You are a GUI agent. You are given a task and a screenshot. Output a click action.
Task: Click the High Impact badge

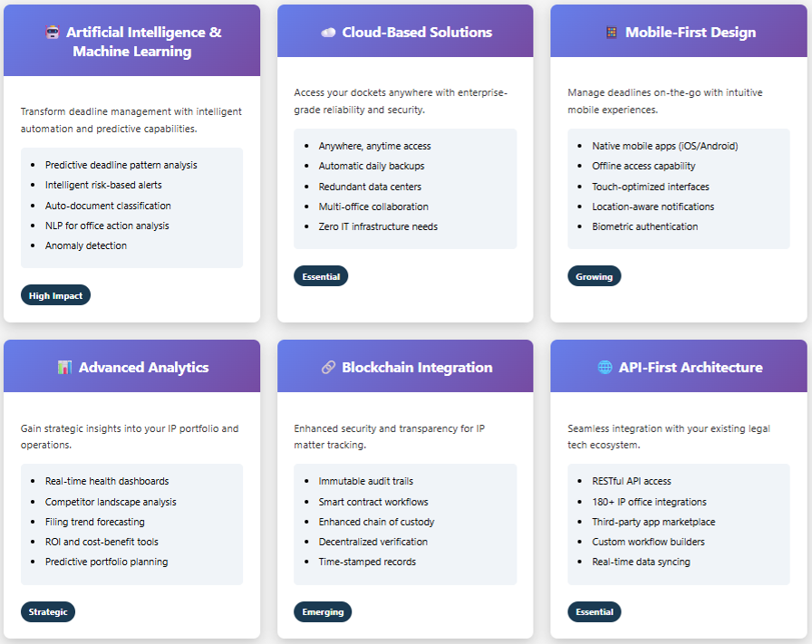pos(55,295)
